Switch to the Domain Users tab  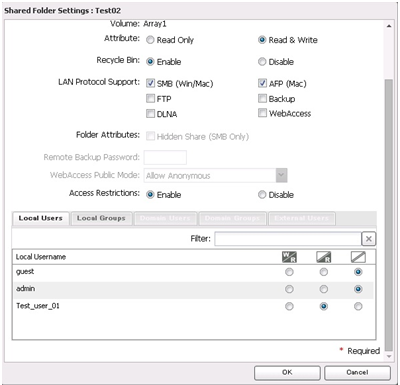click(x=165, y=218)
